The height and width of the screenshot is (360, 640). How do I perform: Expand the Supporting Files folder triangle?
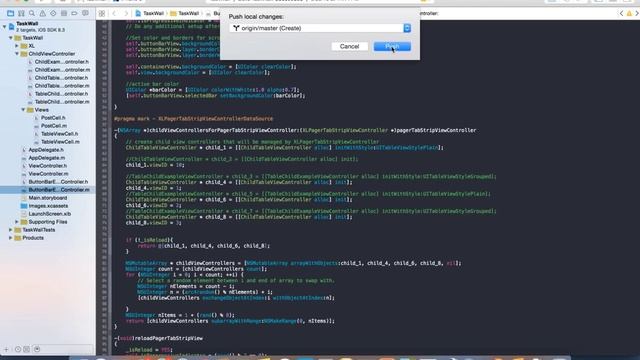(x=17, y=222)
